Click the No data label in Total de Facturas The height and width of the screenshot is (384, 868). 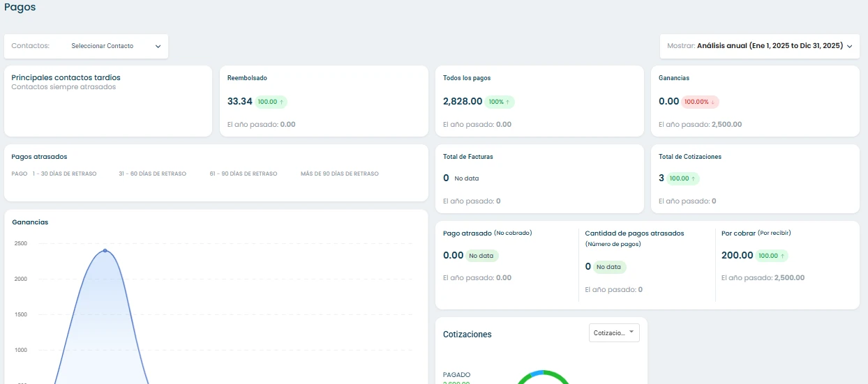(466, 178)
